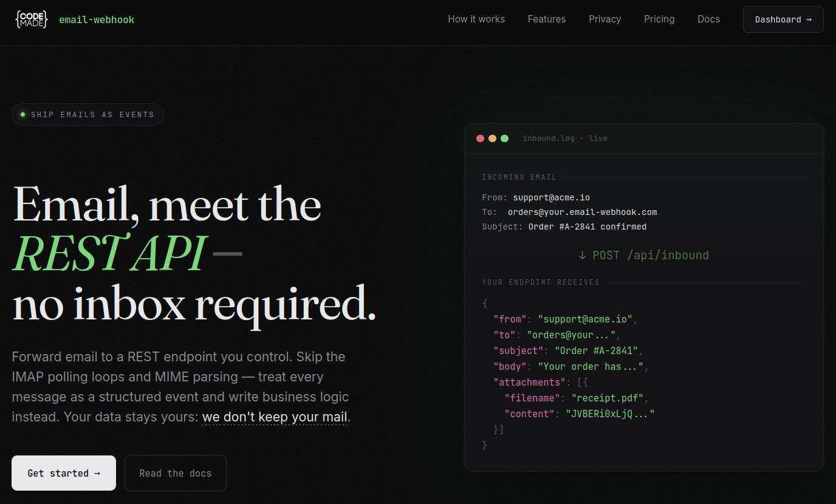Viewport: 836px width, 504px height.
Task: Click the green status dot in the SHIP EMAILS badge
Action: pos(22,114)
